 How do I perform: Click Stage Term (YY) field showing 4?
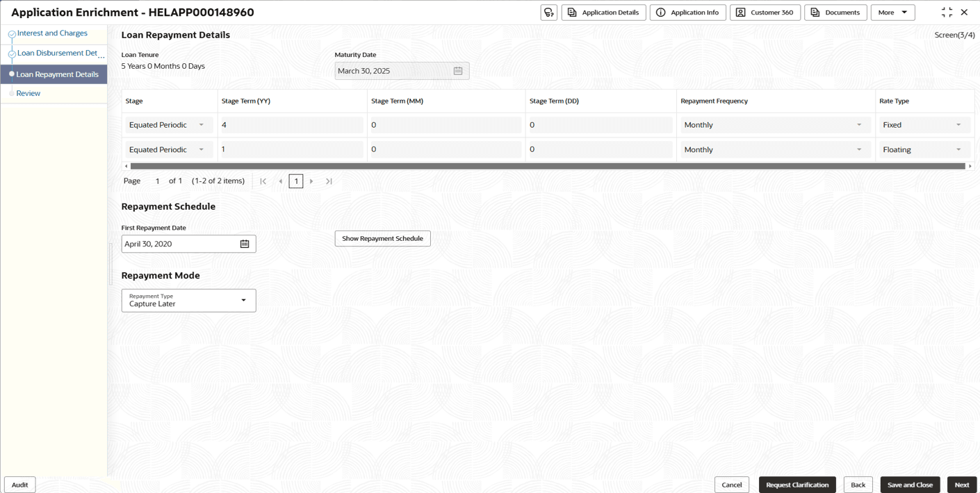(x=291, y=125)
